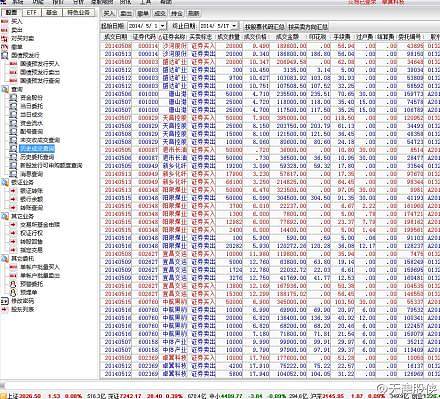440x399 pixels.
Task: Click the 买入 toolbar button
Action: (x=109, y=13)
